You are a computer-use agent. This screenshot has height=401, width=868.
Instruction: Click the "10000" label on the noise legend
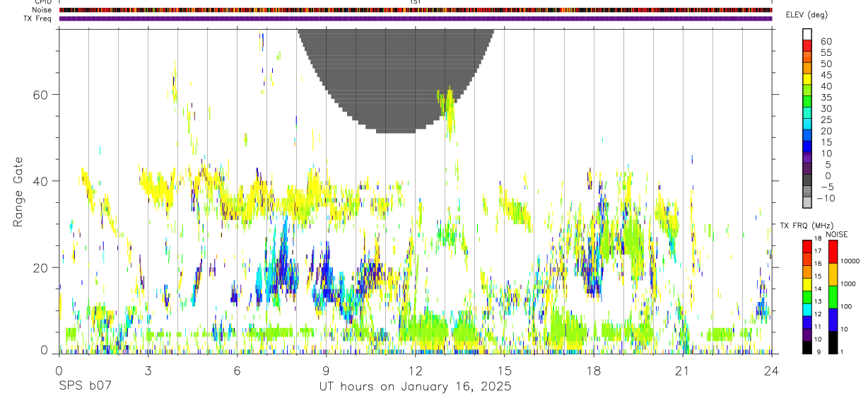click(850, 262)
